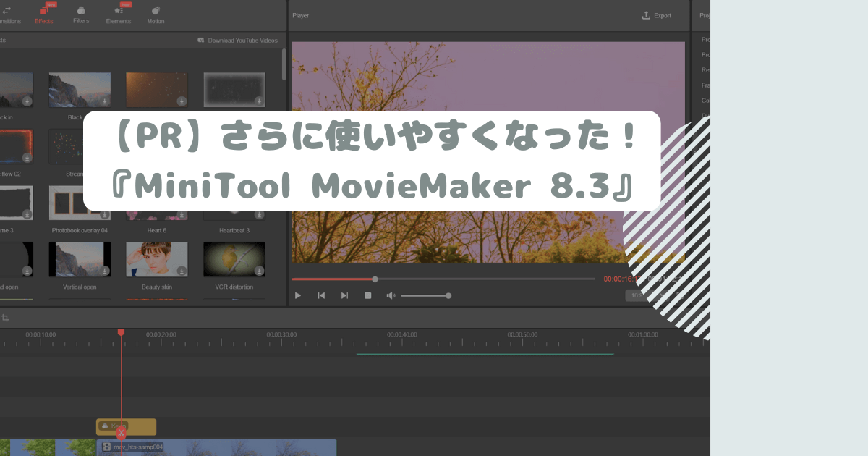The image size is (868, 456).
Task: Download the orange sparkle effect
Action: (182, 101)
